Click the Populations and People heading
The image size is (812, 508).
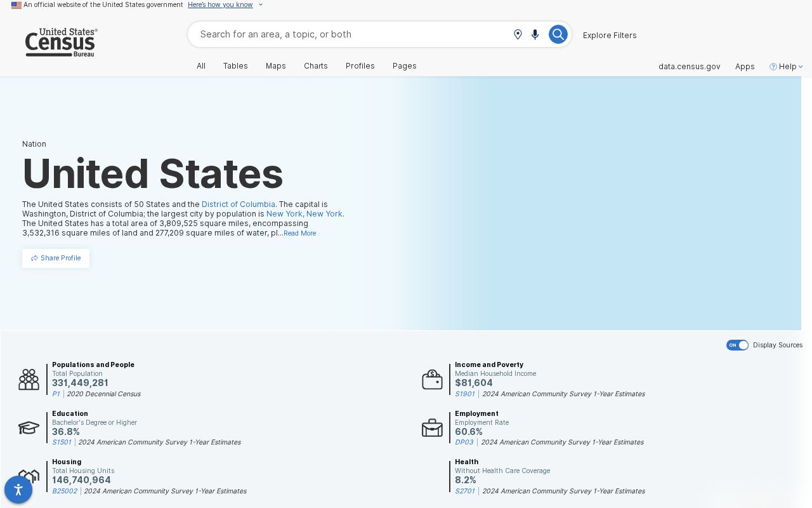click(x=93, y=364)
